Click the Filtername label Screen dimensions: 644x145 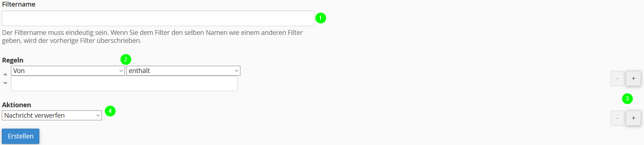tap(19, 4)
